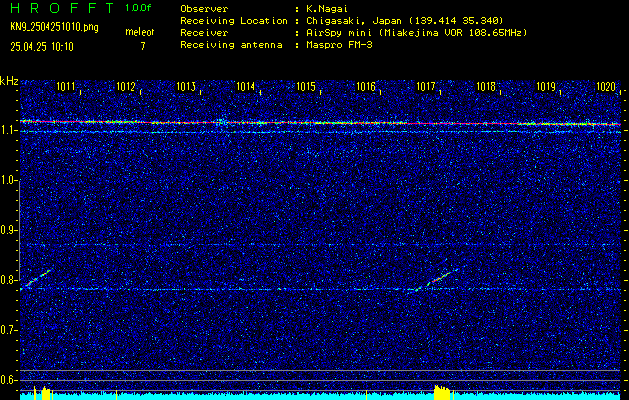Click the 0.8 kHz axis label
Screen dimensions: 629x400
tap(8, 280)
